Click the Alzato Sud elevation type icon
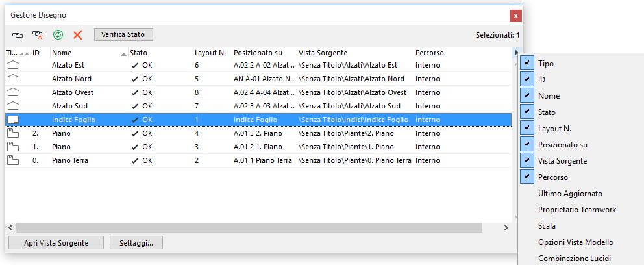Viewport: 644px width, 265px height. (x=13, y=106)
